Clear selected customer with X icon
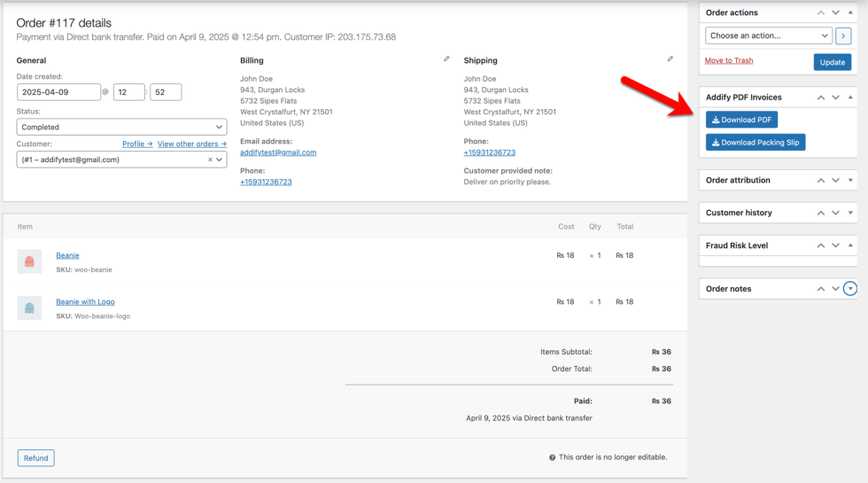Image resolution: width=868 pixels, height=483 pixels. 210,160
